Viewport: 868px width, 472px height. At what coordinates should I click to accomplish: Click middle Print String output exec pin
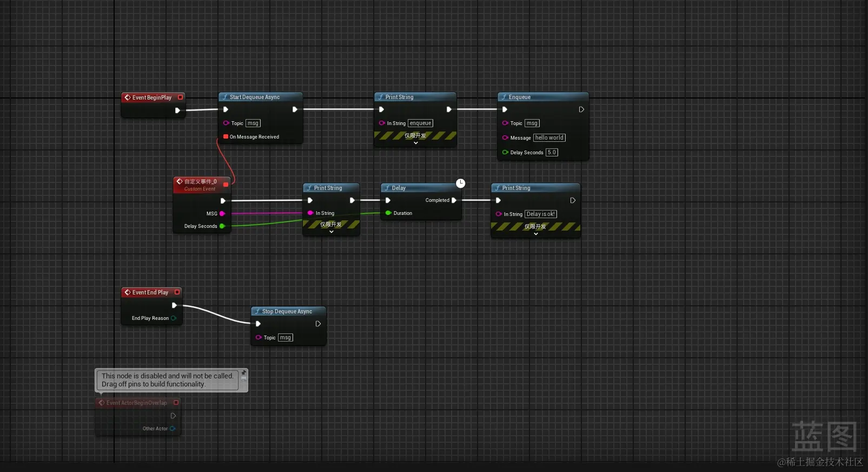[352, 200]
